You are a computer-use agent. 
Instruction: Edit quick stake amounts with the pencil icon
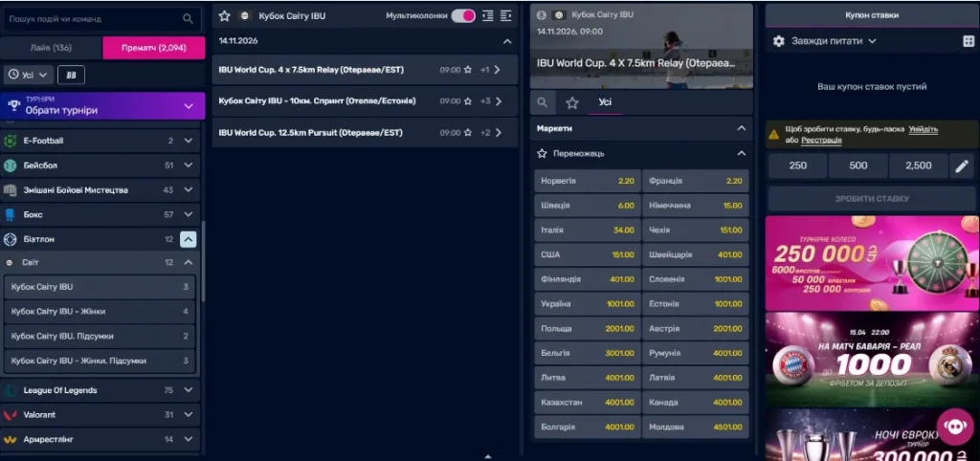click(x=961, y=166)
